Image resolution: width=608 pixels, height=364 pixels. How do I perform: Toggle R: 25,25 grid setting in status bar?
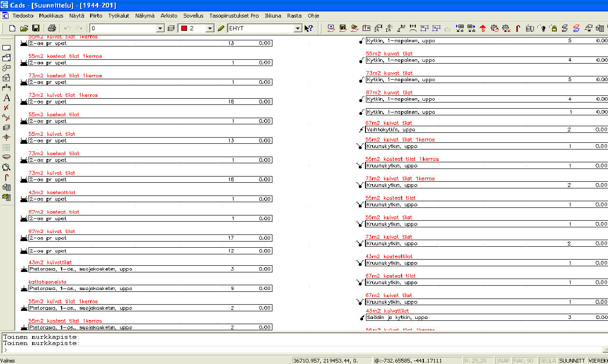coord(477,361)
